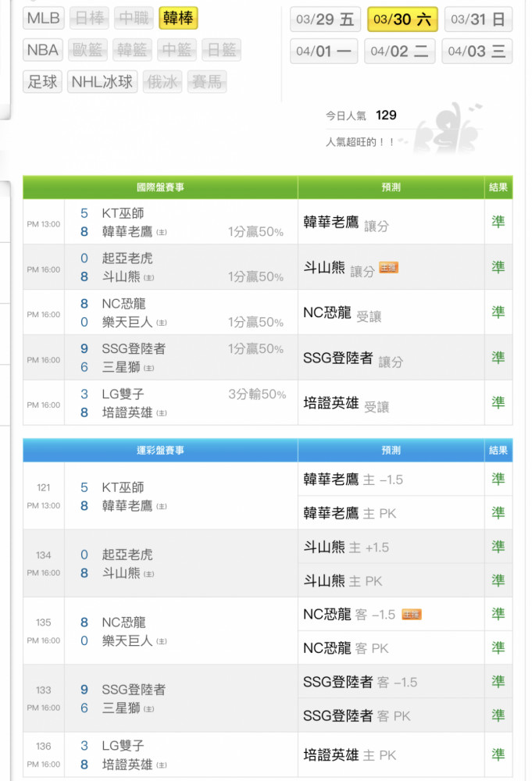The width and height of the screenshot is (532, 781).
Task: Select the MLB sport tab
Action: 43,19
